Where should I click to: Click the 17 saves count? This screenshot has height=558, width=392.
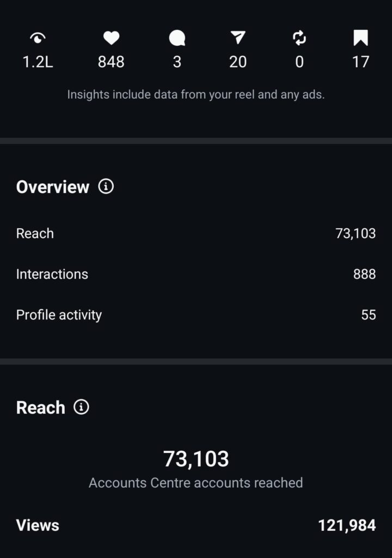click(360, 62)
